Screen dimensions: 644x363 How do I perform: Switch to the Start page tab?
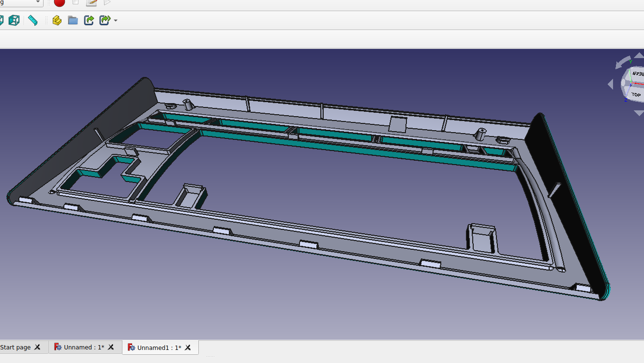(15, 348)
